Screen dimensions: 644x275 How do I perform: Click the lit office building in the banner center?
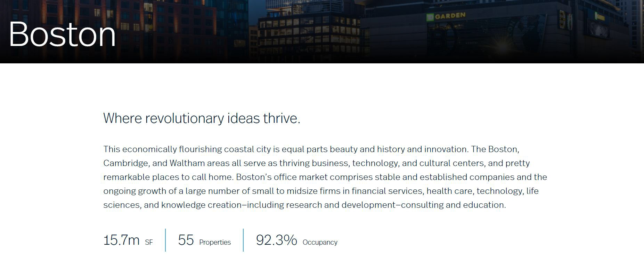309,31
